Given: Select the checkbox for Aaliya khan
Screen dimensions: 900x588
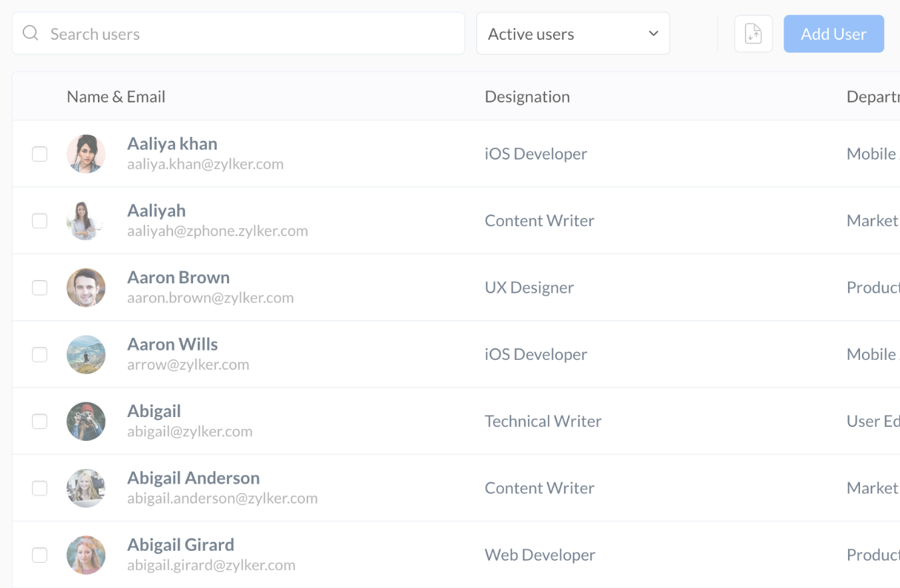Looking at the screenshot, I should pos(40,154).
